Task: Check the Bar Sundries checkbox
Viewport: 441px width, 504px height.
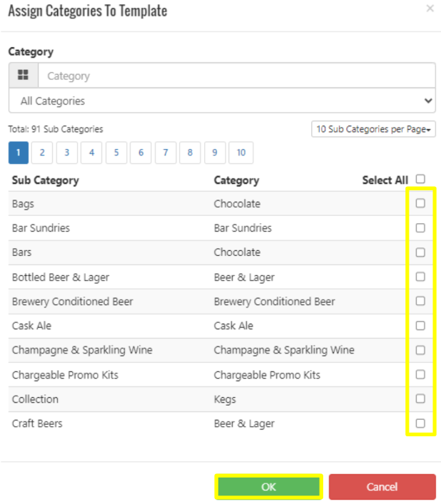Action: (420, 228)
